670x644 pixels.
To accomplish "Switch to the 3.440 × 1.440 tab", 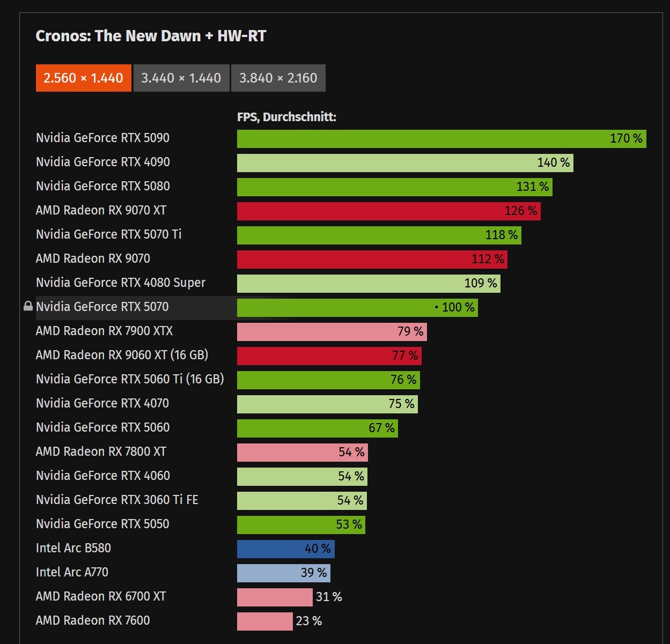I will click(181, 78).
